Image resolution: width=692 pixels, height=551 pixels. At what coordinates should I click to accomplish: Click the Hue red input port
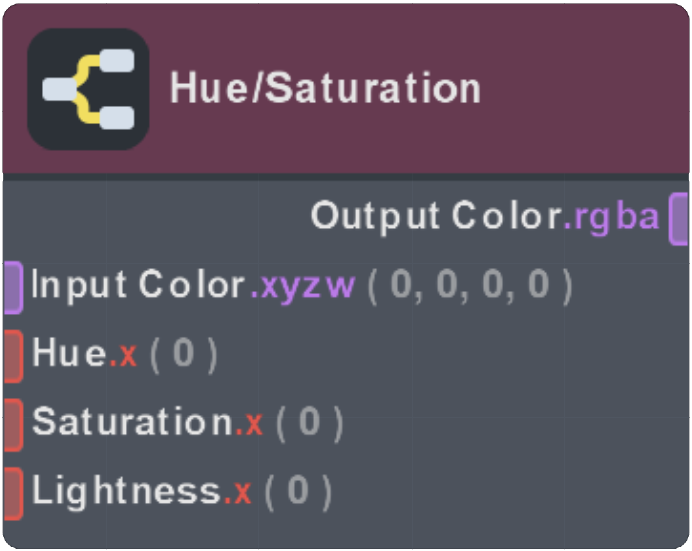[x=13, y=355]
